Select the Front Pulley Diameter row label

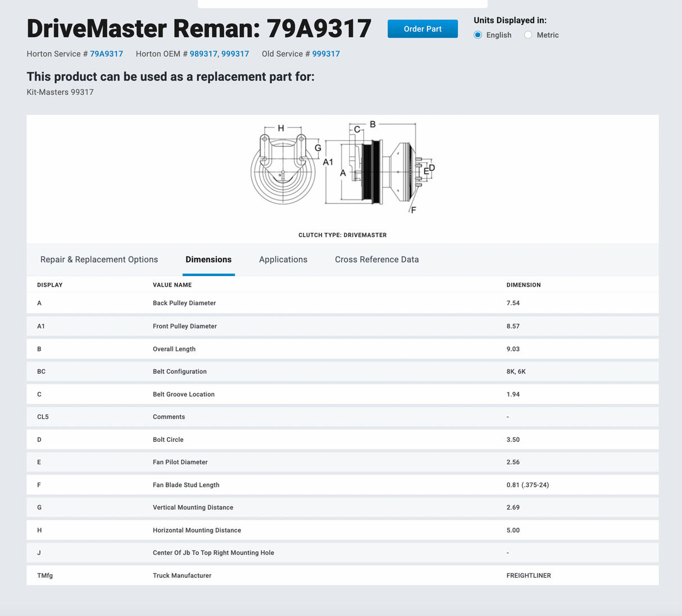tap(185, 326)
